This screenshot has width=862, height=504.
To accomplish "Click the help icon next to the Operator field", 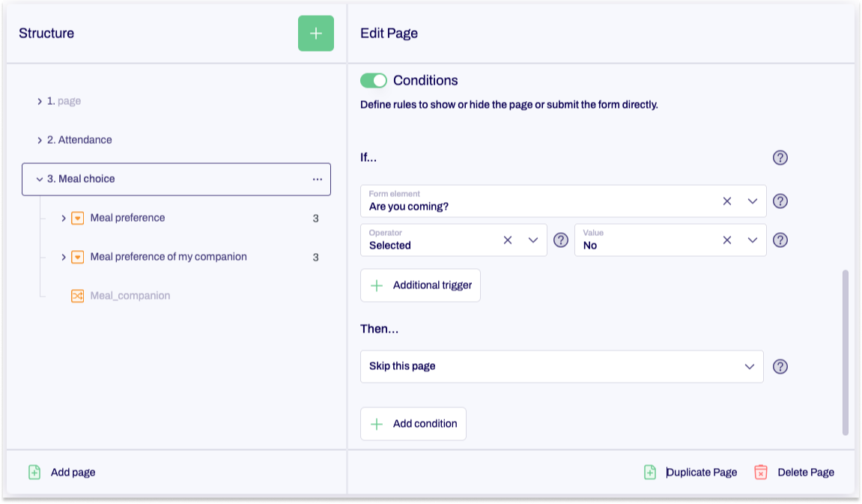I will (561, 240).
